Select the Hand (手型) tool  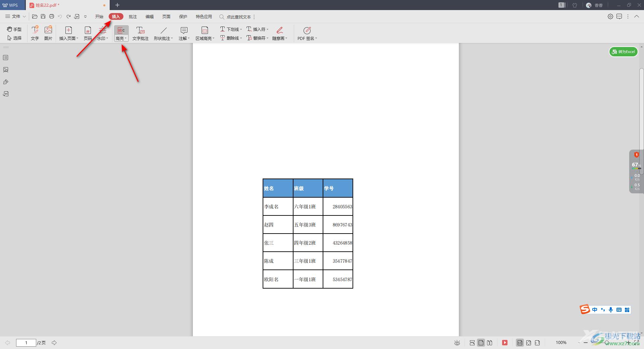tap(14, 29)
